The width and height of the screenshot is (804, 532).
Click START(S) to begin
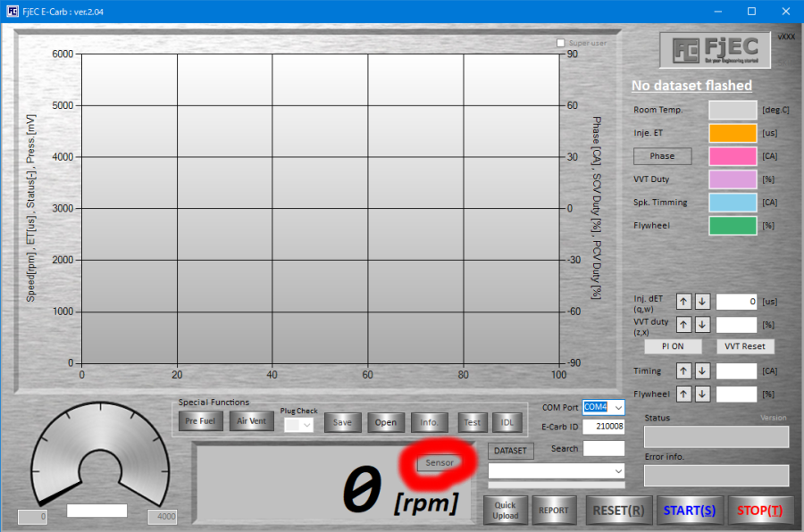click(x=690, y=511)
